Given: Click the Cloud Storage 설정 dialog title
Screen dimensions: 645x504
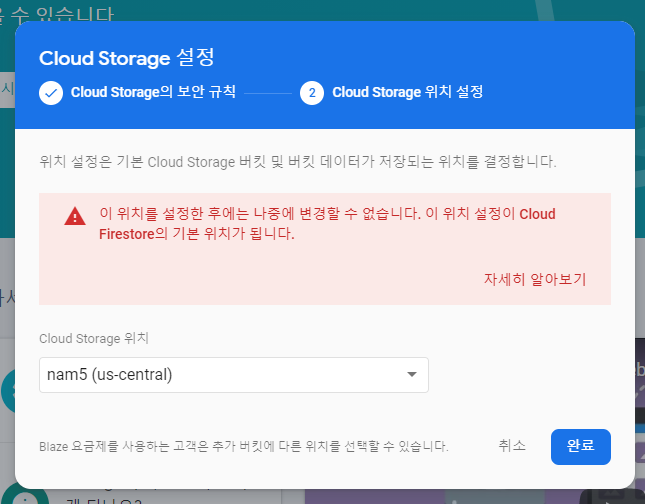Looking at the screenshot, I should coord(127,58).
